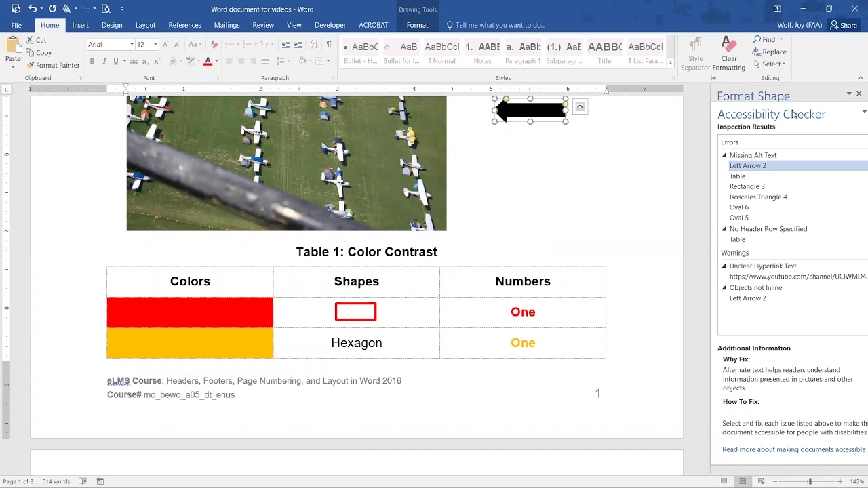Open the Insert ribbon tab
This screenshot has height=488, width=868.
coord(80,25)
